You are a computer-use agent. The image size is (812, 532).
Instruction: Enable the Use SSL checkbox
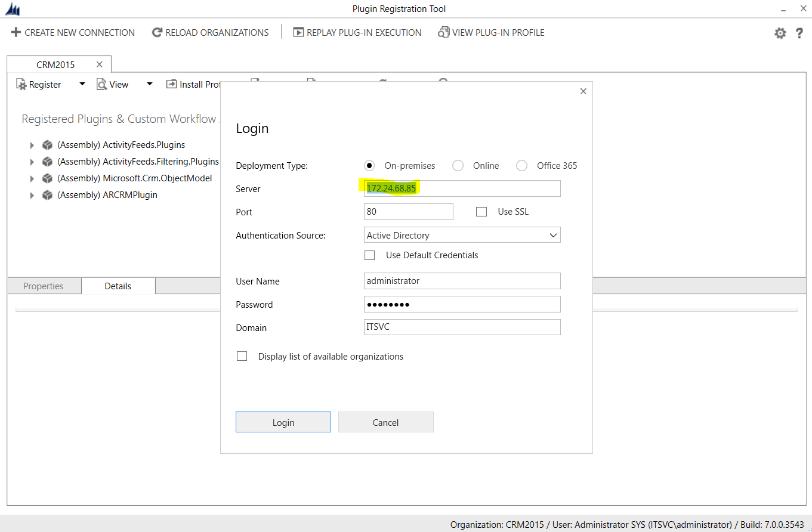(x=481, y=212)
